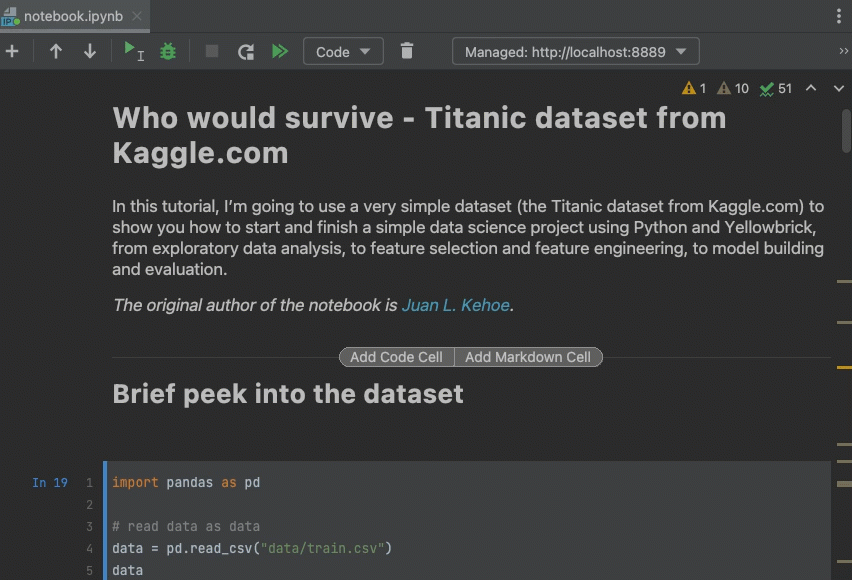Viewport: 852px width, 580px height.
Task: Click the weak warning indicator showing 10
Action: (732, 88)
